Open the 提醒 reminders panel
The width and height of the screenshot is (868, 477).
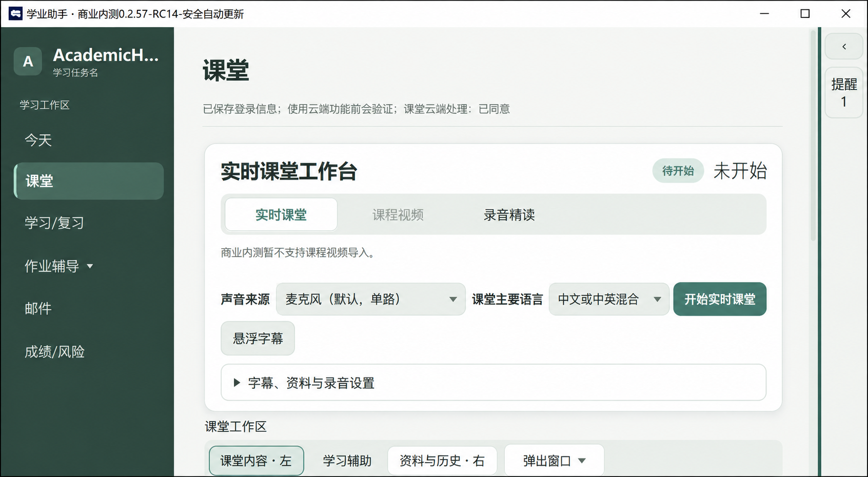point(844,92)
